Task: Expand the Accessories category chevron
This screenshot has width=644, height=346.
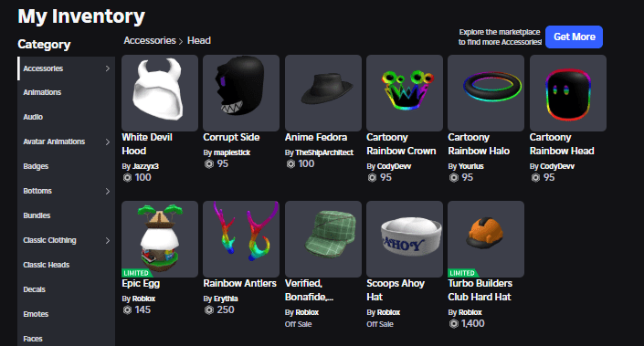Action: [108, 68]
